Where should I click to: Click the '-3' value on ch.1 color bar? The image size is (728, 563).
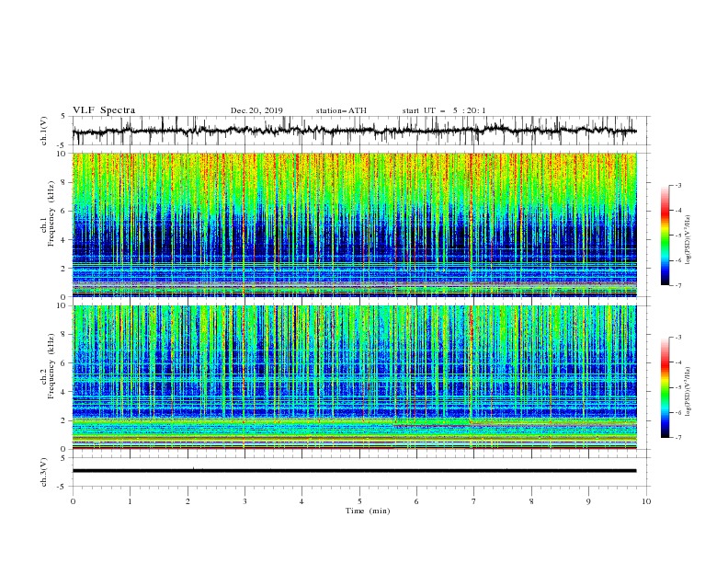tap(677, 185)
